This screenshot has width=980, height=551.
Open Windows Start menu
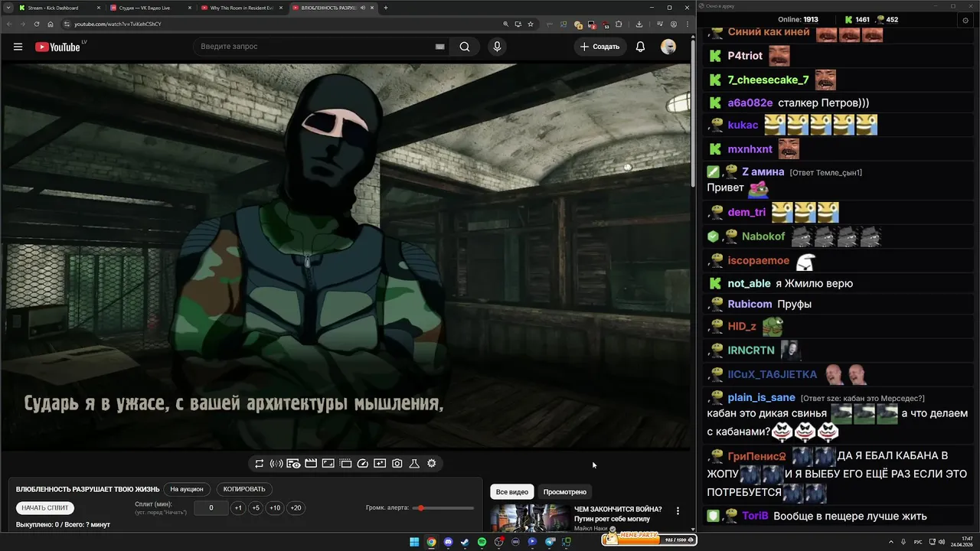pyautogui.click(x=414, y=542)
